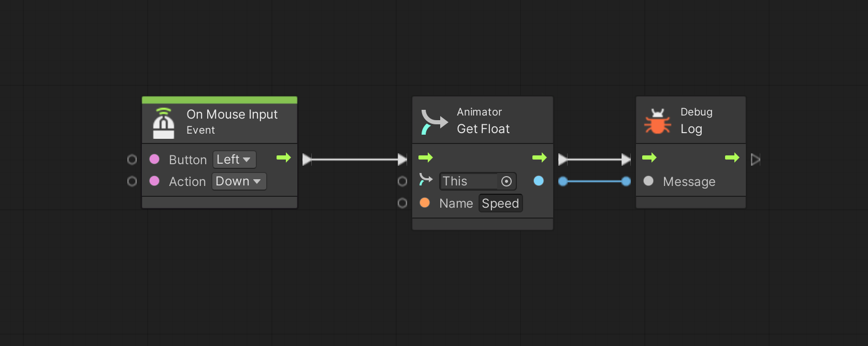The height and width of the screenshot is (346, 868).
Task: Open the Button dropdown set to Left
Action: 234,160
